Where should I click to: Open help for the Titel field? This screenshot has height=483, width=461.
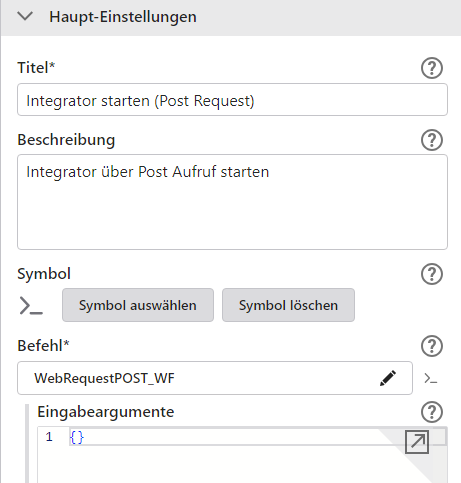tap(432, 68)
